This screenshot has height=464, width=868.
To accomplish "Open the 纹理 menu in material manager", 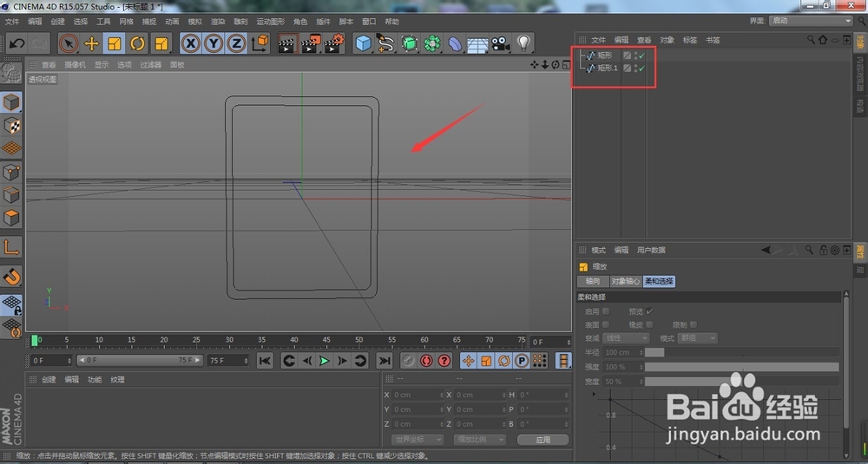I will (x=117, y=380).
